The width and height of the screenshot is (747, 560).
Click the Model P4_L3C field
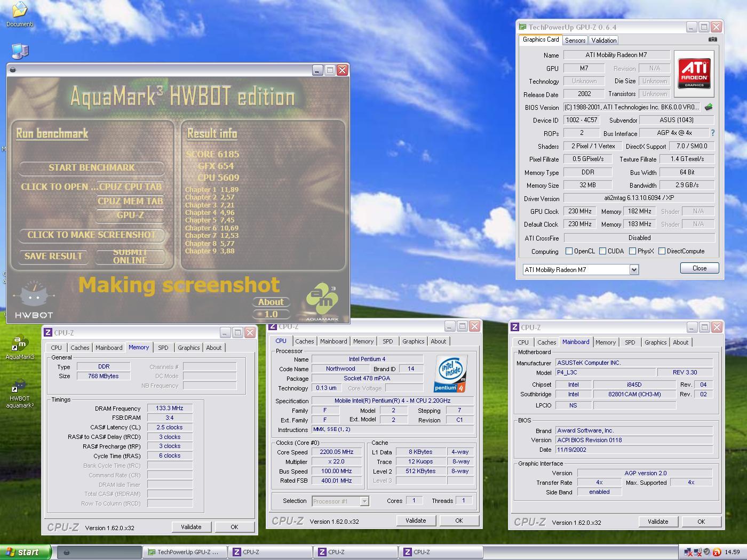pyautogui.click(x=605, y=372)
